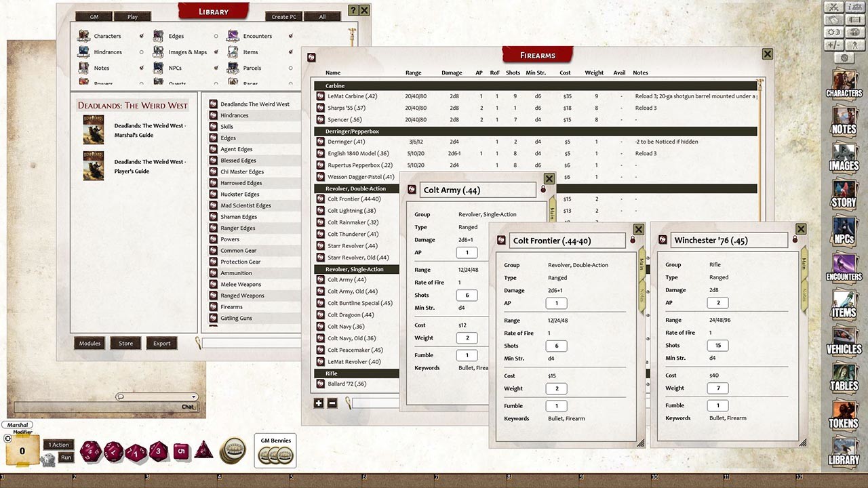The width and height of the screenshot is (868, 488).
Task: Click the options gear icon in the top-right
Action: point(844,58)
